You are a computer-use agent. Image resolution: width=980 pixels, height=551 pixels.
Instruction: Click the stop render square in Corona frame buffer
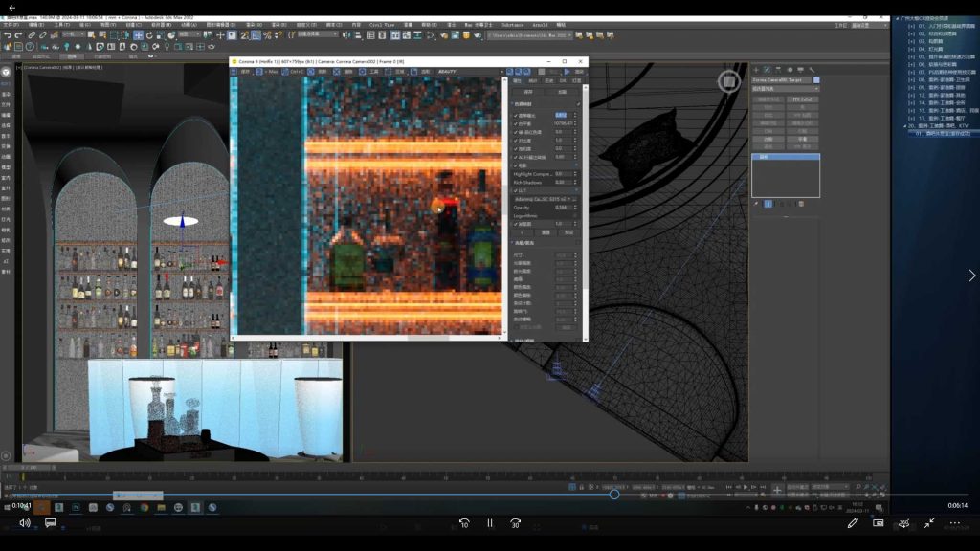click(542, 72)
